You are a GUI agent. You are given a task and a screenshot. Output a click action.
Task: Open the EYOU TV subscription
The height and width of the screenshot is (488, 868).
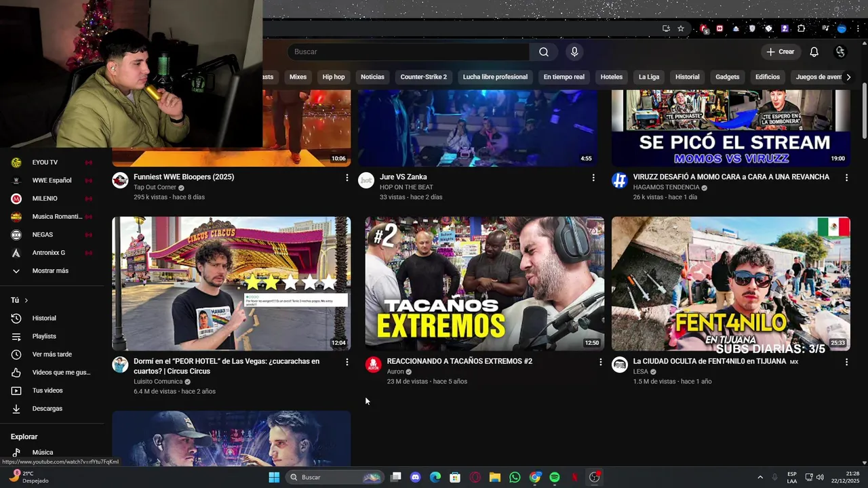[52, 163]
